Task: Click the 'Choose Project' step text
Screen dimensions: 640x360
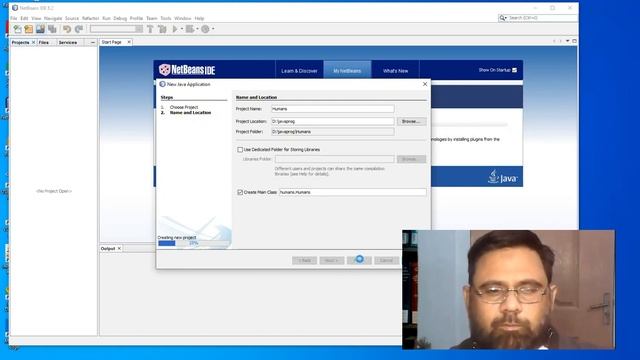Action: pos(184,107)
